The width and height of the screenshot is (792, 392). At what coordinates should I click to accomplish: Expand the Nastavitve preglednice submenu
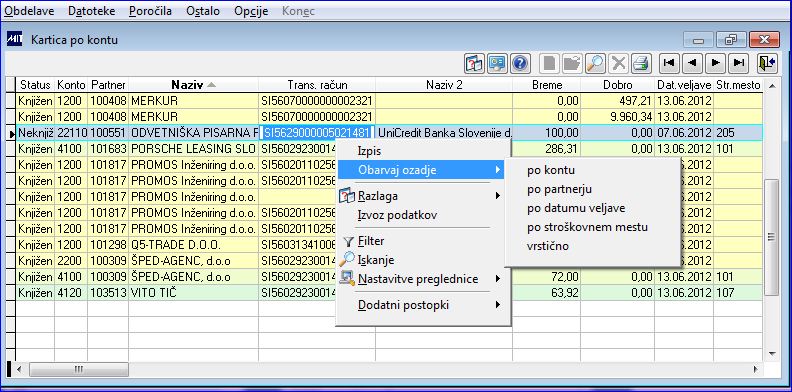422,279
